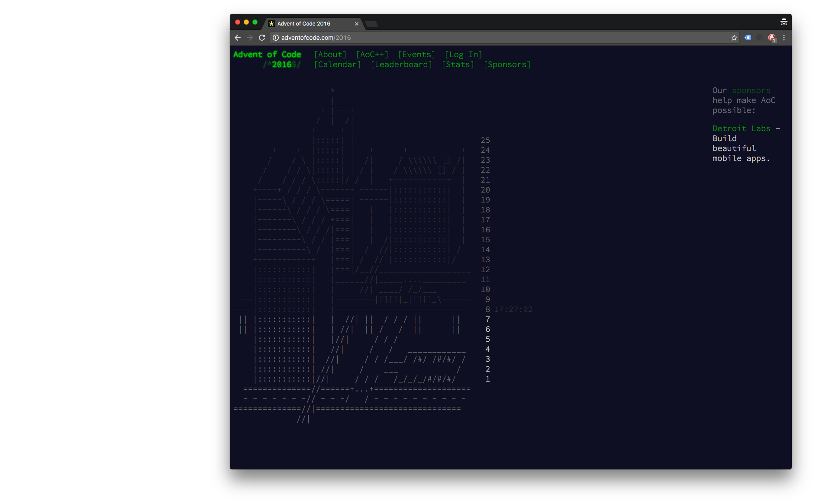The width and height of the screenshot is (816, 504).
Task: Bookmark this page using the star
Action: pos(734,38)
